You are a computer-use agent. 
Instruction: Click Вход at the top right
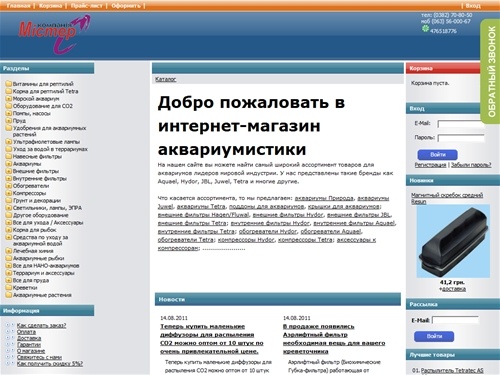[473, 6]
